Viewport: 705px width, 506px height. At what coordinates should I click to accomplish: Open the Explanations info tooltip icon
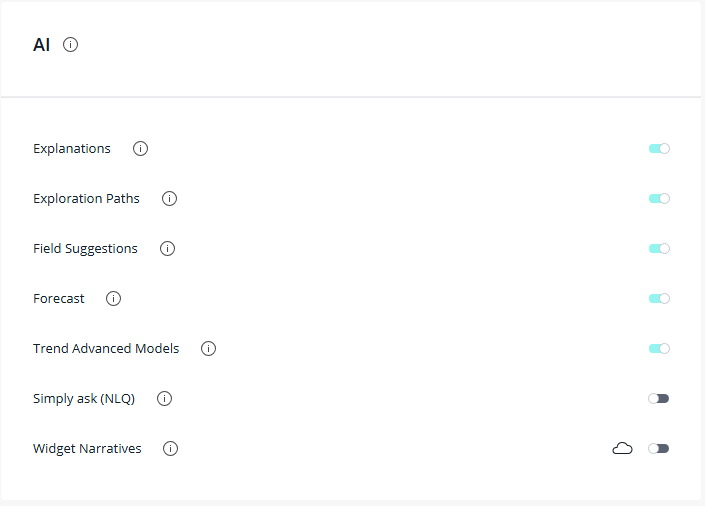coord(141,149)
